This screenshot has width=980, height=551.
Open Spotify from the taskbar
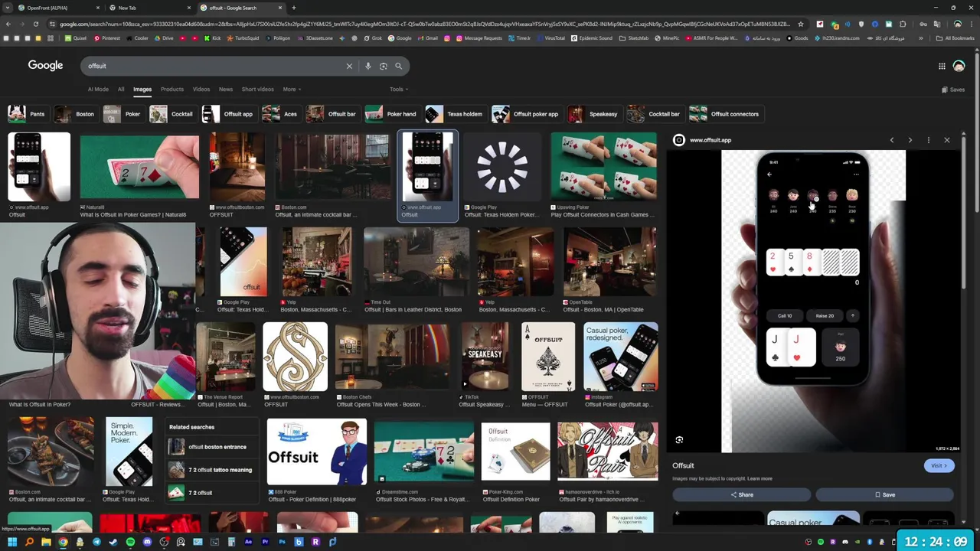coord(130,542)
